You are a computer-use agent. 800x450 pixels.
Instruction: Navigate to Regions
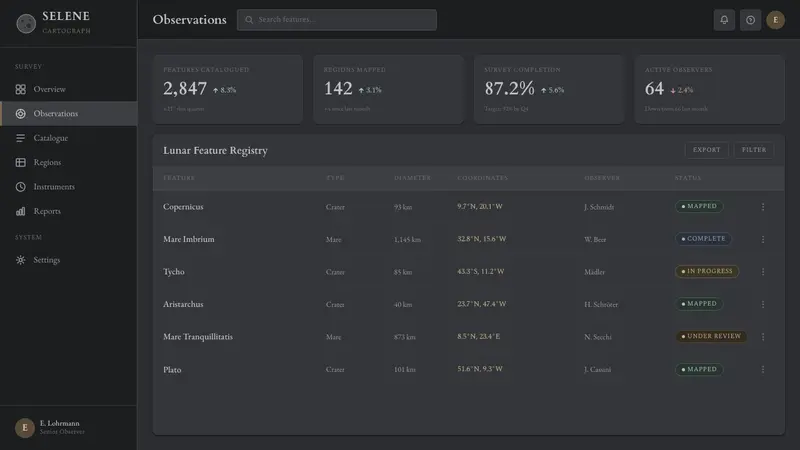click(68, 162)
